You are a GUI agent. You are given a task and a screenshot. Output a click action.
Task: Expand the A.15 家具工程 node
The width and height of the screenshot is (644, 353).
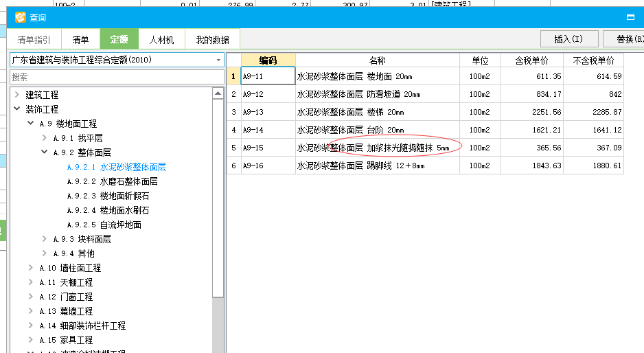[31, 339]
